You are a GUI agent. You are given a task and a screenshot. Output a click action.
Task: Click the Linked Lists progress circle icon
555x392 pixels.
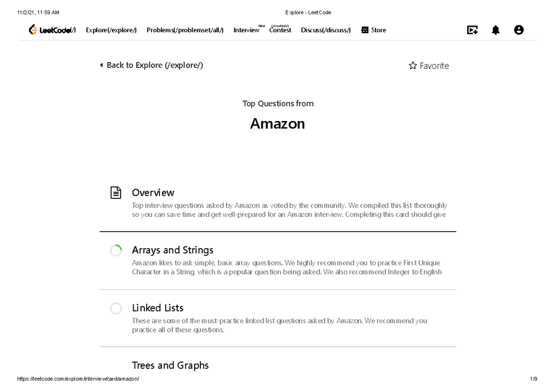tap(116, 308)
